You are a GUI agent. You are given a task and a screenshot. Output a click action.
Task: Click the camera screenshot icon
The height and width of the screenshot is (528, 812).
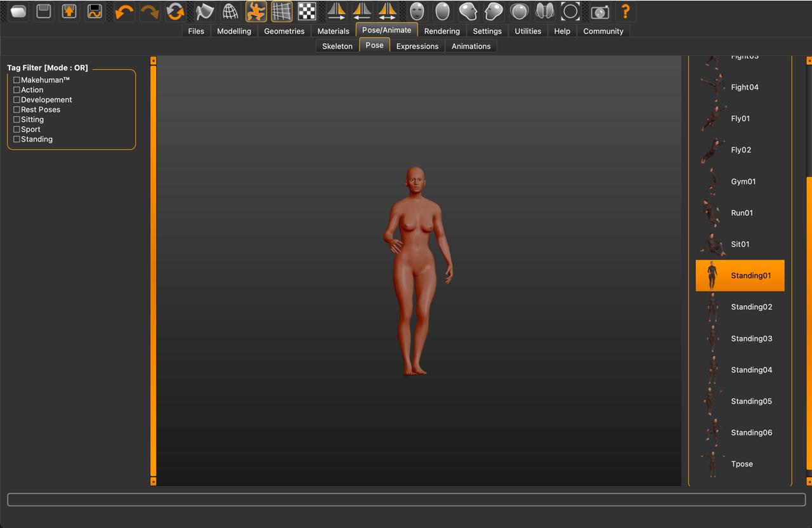pyautogui.click(x=599, y=11)
